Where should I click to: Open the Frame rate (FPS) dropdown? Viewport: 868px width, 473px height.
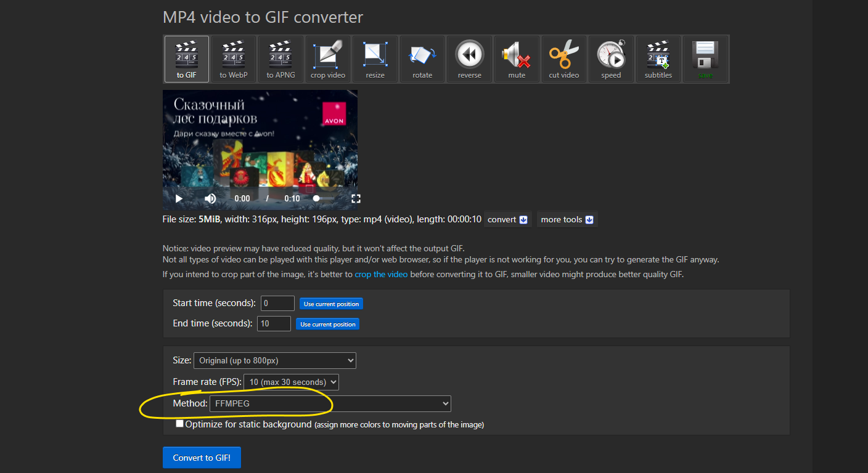(x=291, y=382)
